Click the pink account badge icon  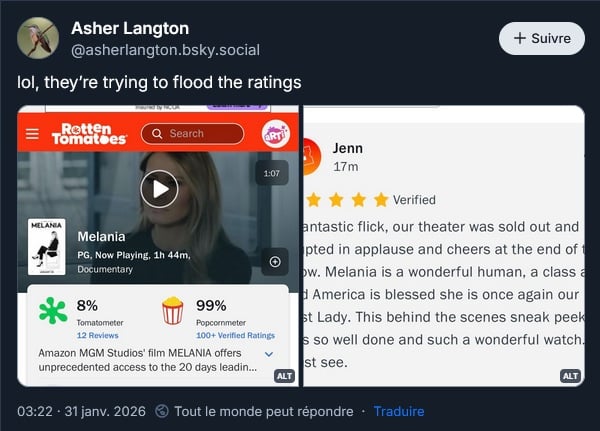275,133
